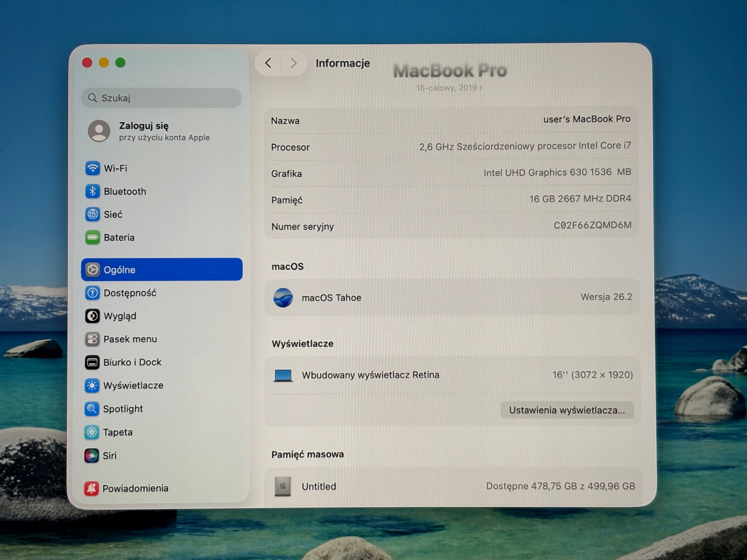Select the macOS Tahoe version row
Image resolution: width=747 pixels, height=560 pixels.
(452, 297)
